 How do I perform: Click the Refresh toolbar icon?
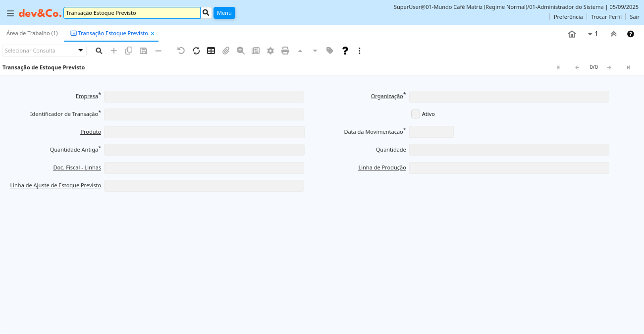pyautogui.click(x=196, y=51)
